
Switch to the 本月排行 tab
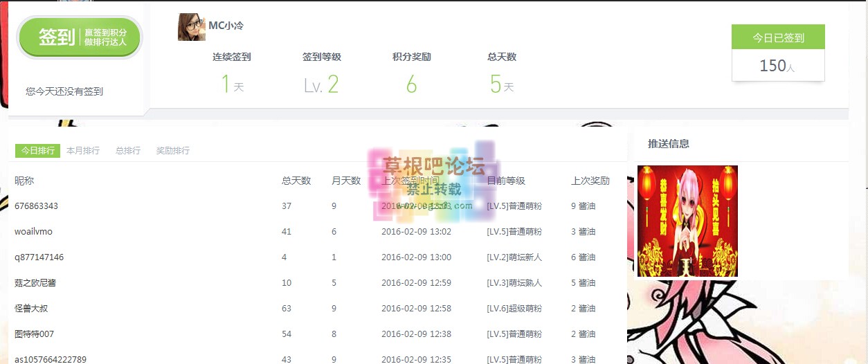83,150
